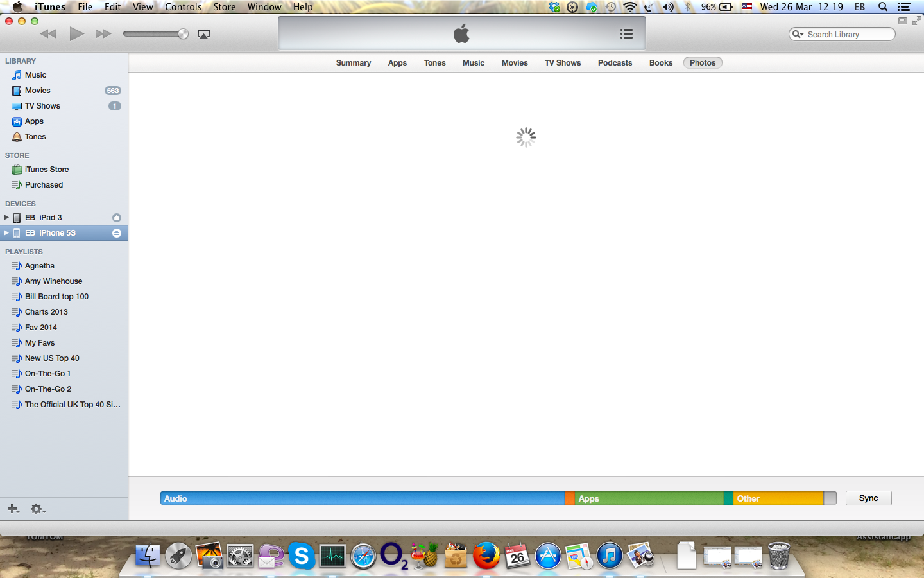Open the Charts 2013 playlist
The width and height of the screenshot is (924, 578).
tap(64, 312)
